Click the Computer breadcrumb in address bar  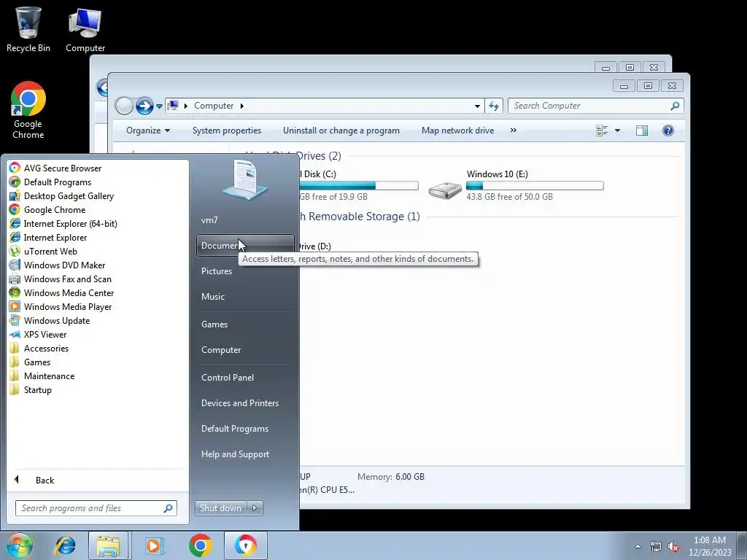(x=214, y=106)
